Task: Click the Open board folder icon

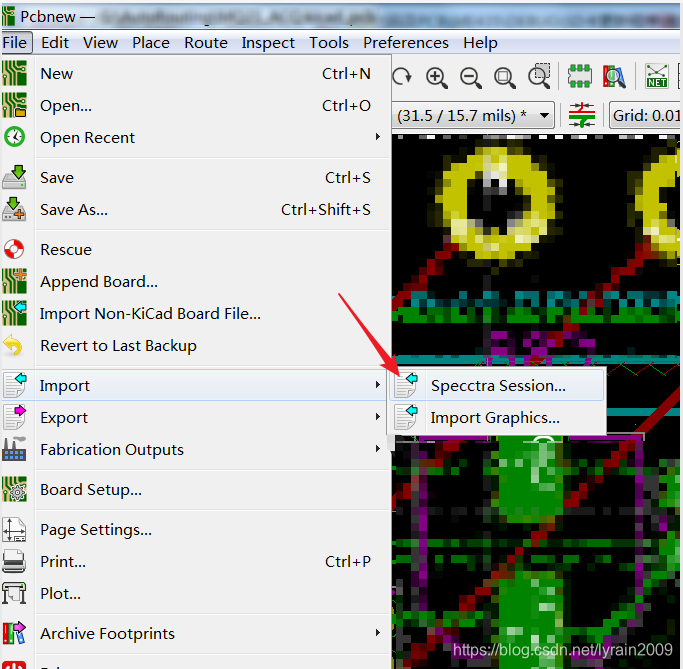Action: pyautogui.click(x=14, y=105)
